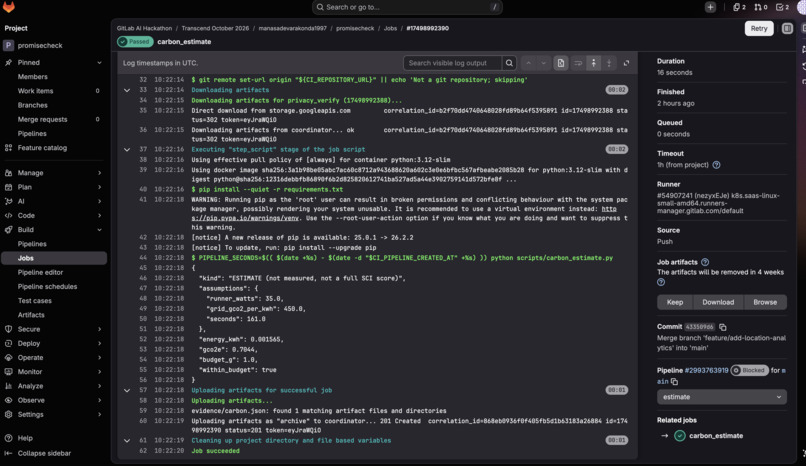Viewport: 806px width, 466px height.
Task: Open the estimate stage dropdown
Action: 722,397
